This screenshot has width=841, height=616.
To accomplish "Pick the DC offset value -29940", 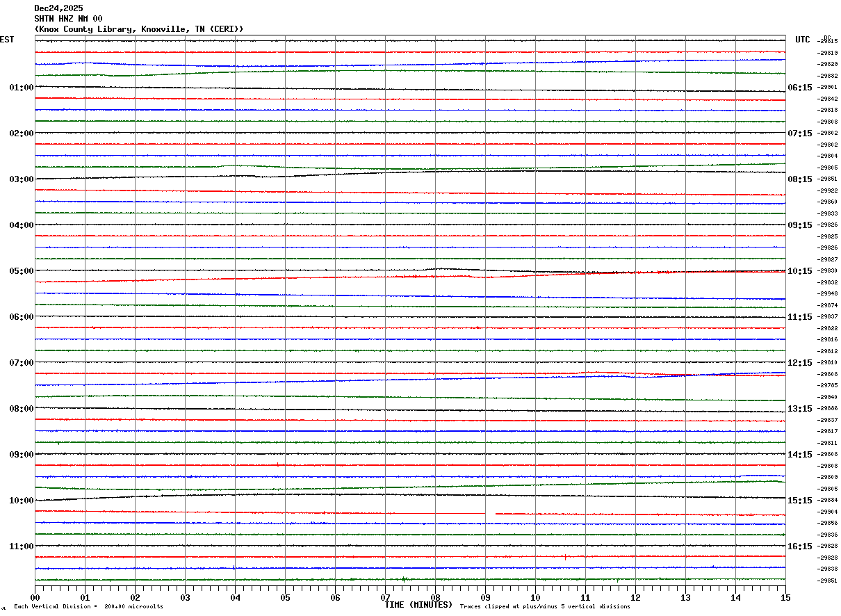I will coord(827,397).
